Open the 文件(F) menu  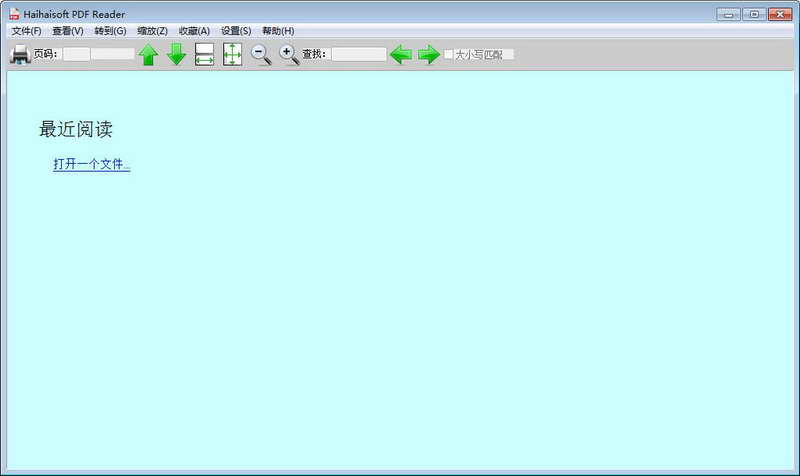26,31
